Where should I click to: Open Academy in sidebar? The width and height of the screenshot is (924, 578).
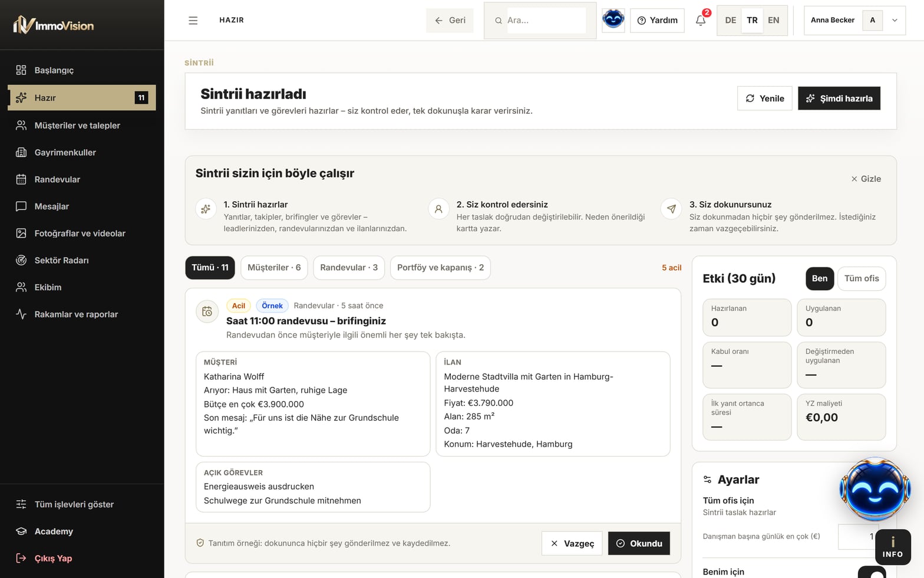click(x=82, y=531)
